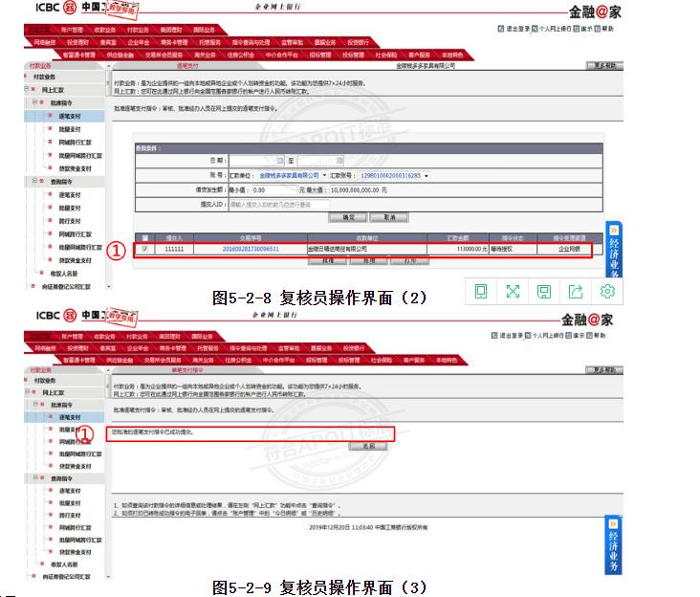Viewport: 700px width, 597px height.
Task: Open the green settings gear icon
Action: [x=607, y=292]
